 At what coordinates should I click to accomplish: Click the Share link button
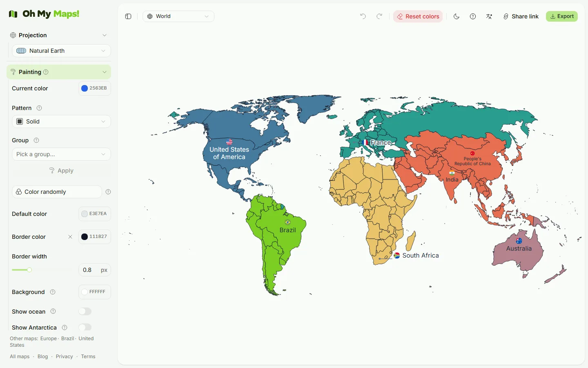click(521, 16)
